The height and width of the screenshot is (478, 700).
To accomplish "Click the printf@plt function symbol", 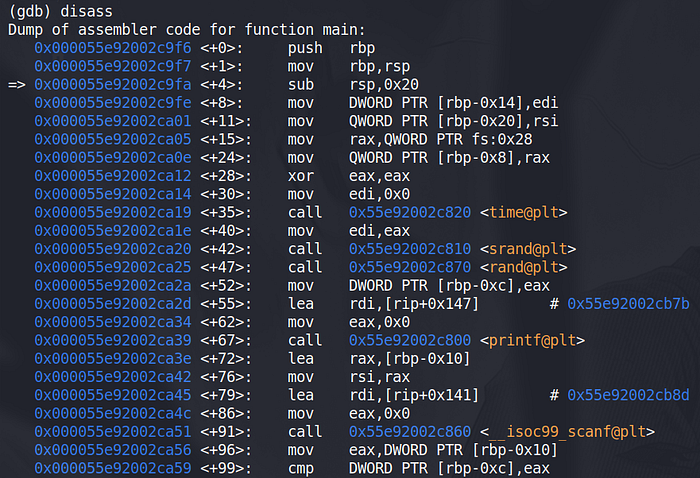I will pyautogui.click(x=532, y=340).
